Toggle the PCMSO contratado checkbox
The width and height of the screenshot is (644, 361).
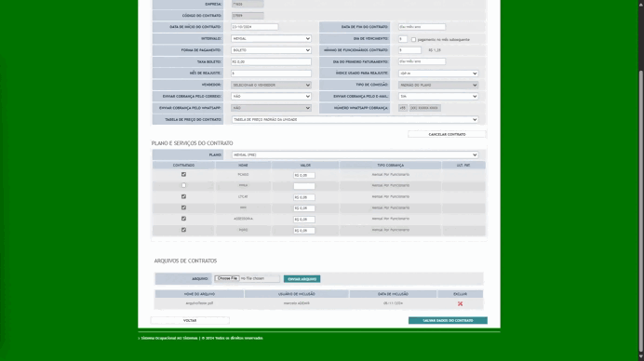183,174
